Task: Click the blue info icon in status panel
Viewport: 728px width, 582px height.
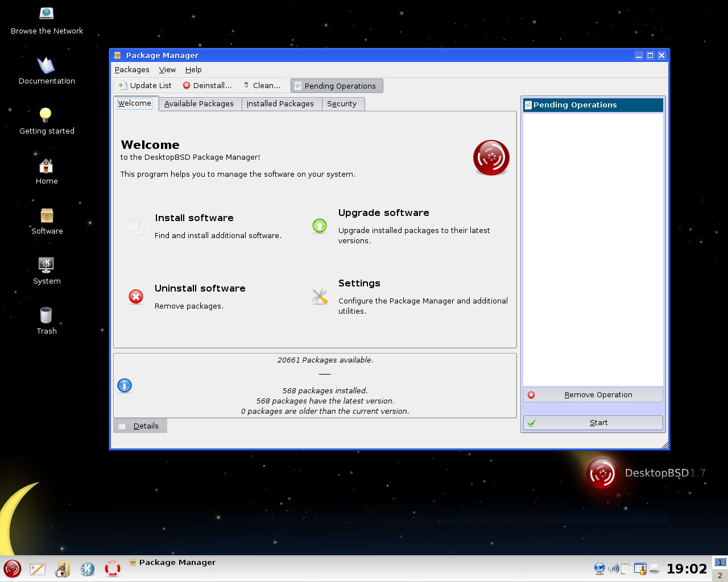Action: (x=125, y=386)
